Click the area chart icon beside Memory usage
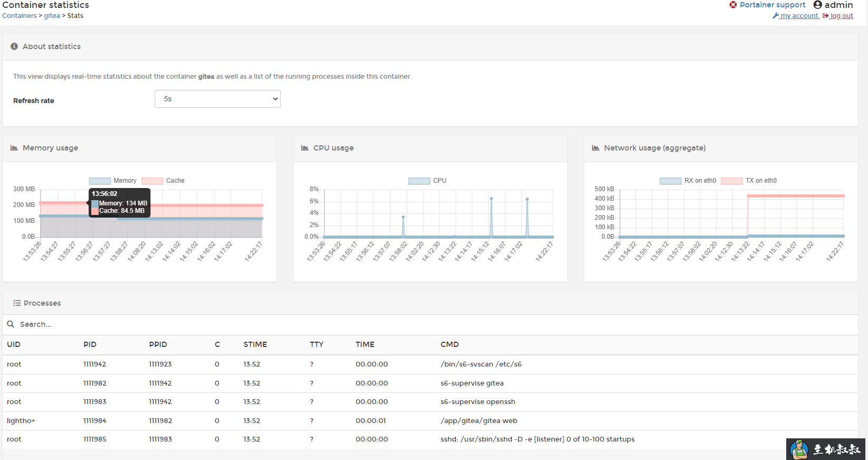Viewport: 868px width, 460px height. point(14,148)
